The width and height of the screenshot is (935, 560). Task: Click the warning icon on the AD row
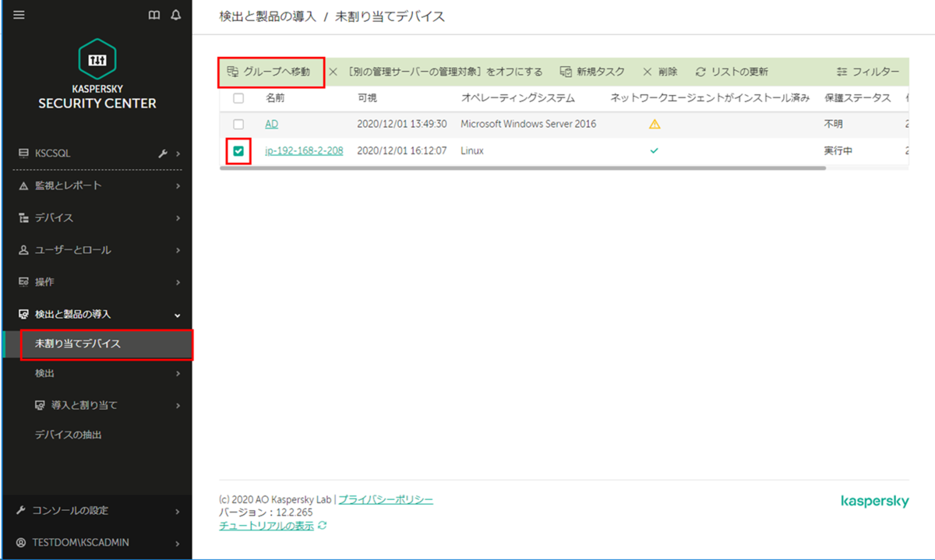(x=654, y=123)
